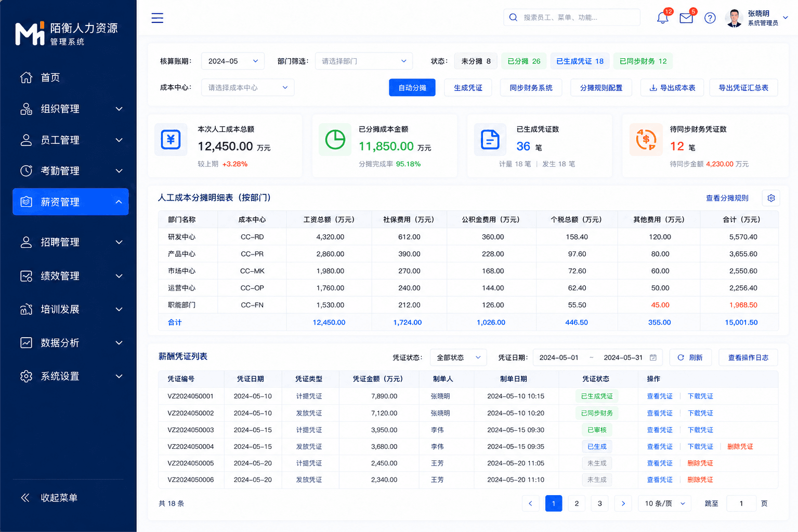
Task: Filter by 已分摊 26 status
Action: pyautogui.click(x=524, y=61)
